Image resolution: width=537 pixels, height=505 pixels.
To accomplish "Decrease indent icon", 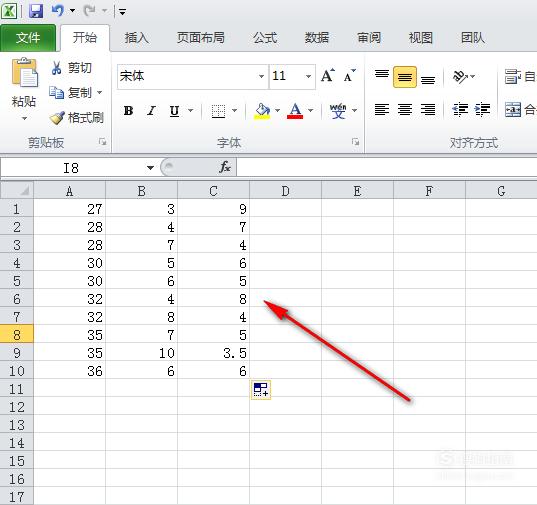I will tap(460, 110).
